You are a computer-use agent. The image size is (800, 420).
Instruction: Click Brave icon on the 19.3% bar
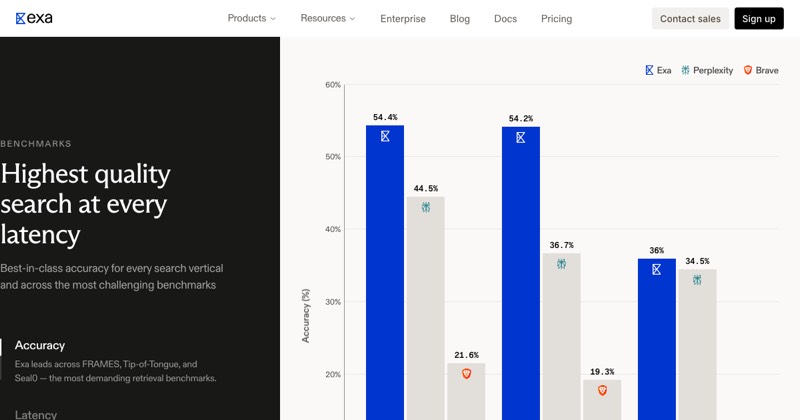(x=602, y=390)
